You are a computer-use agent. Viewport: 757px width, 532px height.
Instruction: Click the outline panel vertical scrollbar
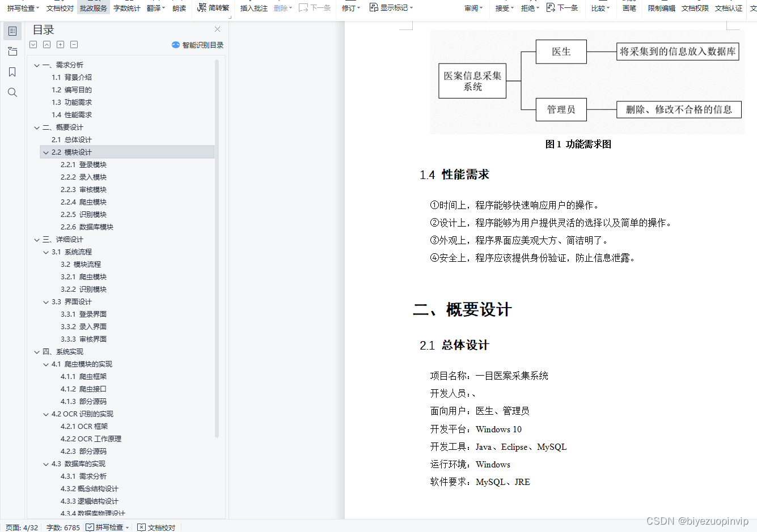pos(217,248)
